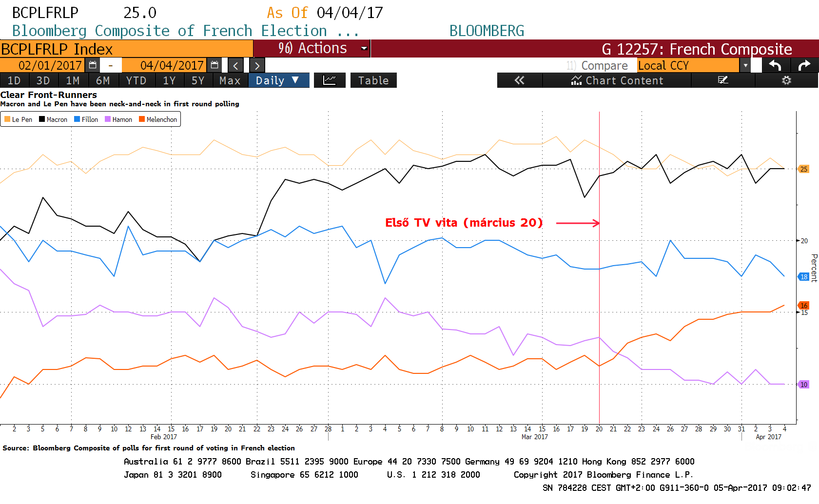
Task: Click the BCPLFRLP Index security field
Action: (x=126, y=49)
